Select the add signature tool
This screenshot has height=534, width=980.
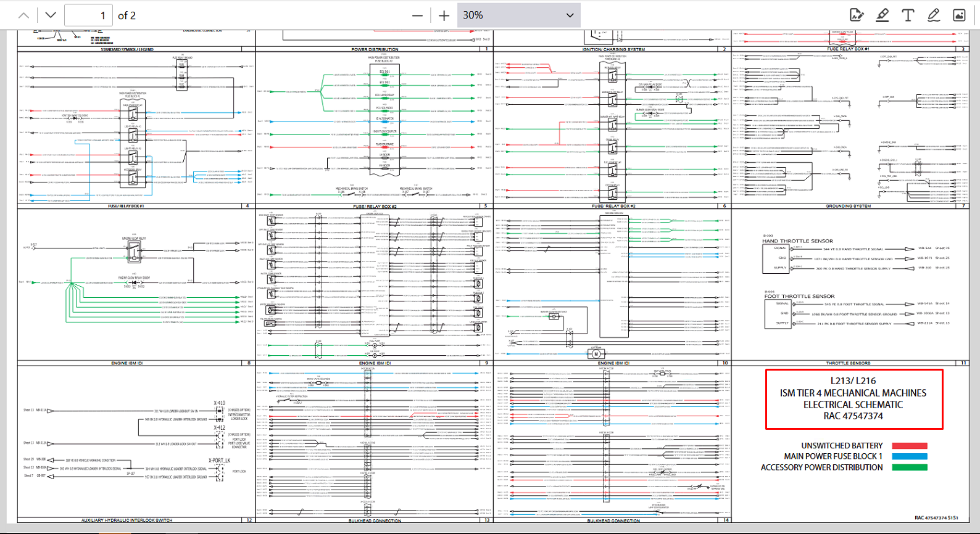coord(857,15)
